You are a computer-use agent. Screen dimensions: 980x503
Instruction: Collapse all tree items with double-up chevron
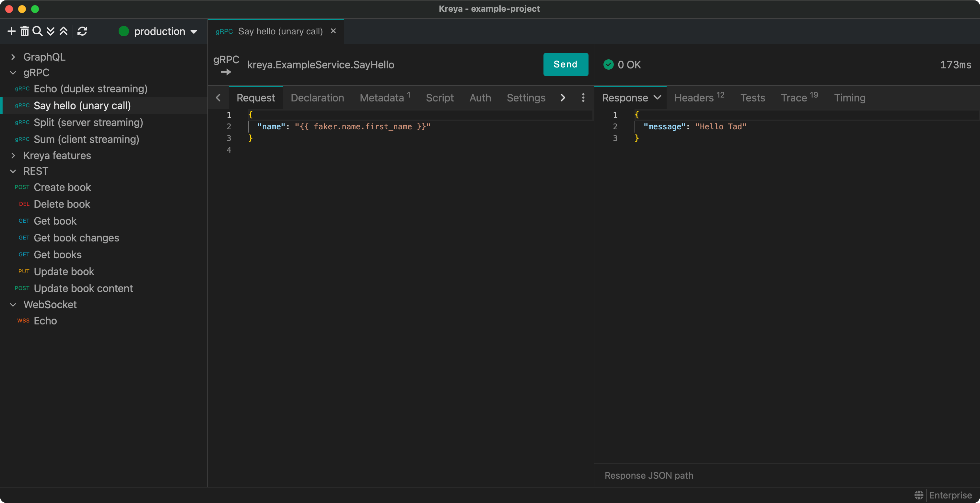[x=64, y=31]
